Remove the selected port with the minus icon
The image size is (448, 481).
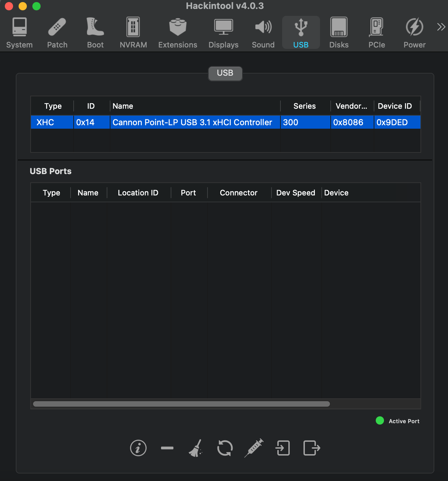click(x=167, y=448)
